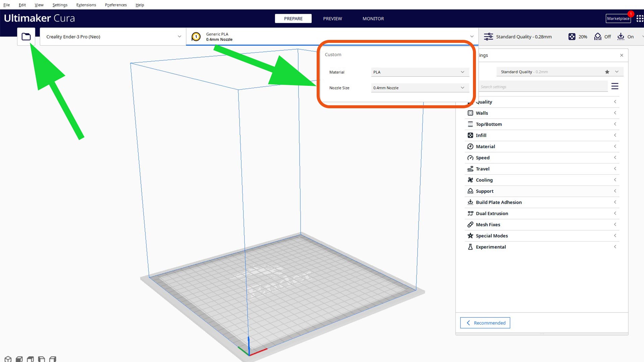The image size is (644, 362).
Task: Switch to top view cube icon
Action: pos(30,359)
